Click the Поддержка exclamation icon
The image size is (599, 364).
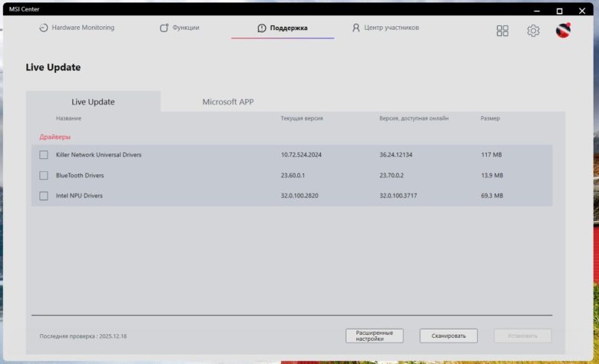[262, 28]
